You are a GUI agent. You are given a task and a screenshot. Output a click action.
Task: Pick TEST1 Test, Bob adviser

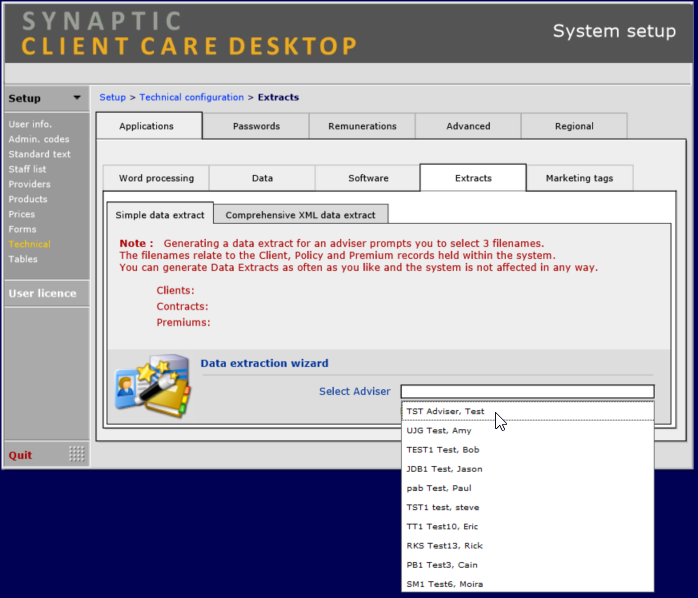click(528, 449)
